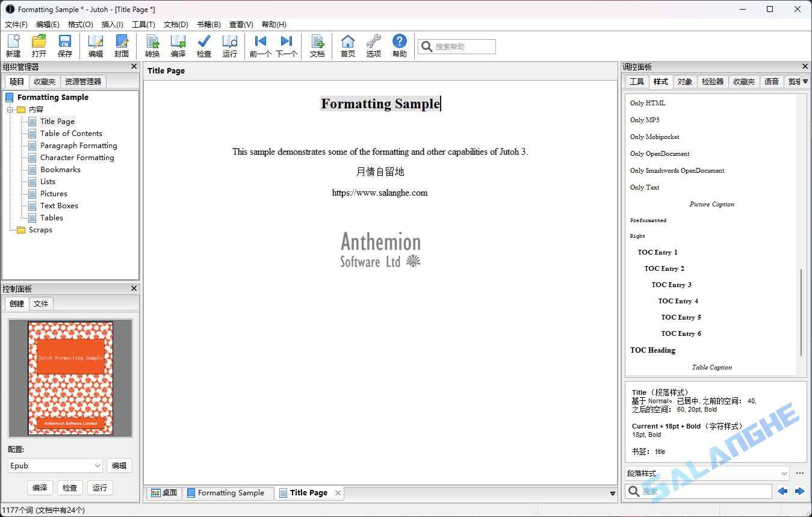Save the project using 保存 icon
The image size is (812, 517).
coord(65,46)
